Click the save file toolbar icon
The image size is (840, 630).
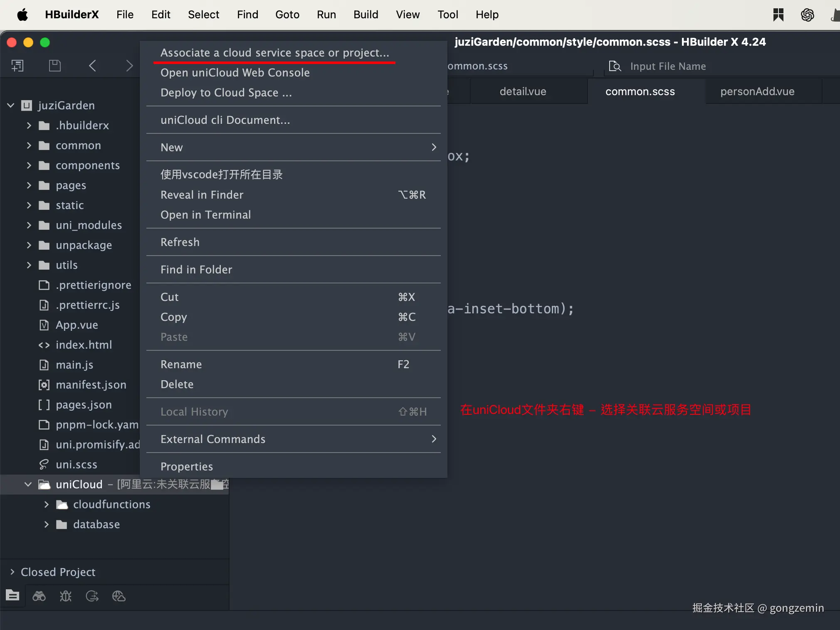tap(55, 66)
